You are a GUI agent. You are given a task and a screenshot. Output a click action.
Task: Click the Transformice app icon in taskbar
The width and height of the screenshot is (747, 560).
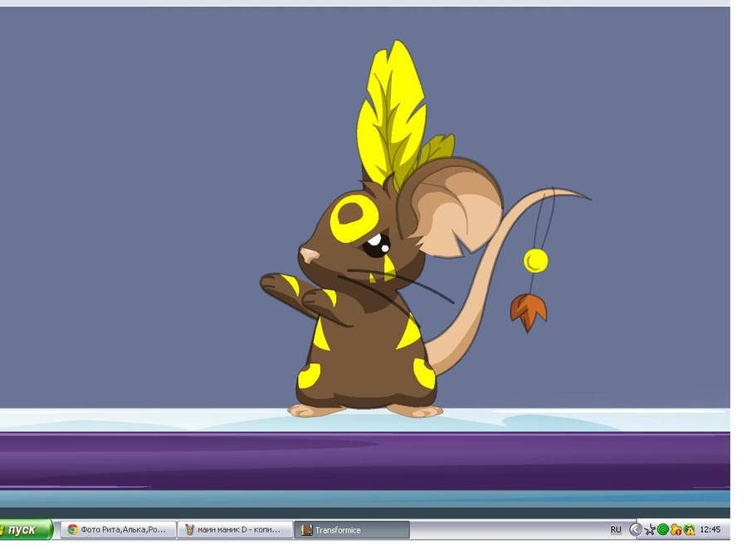pos(307,529)
